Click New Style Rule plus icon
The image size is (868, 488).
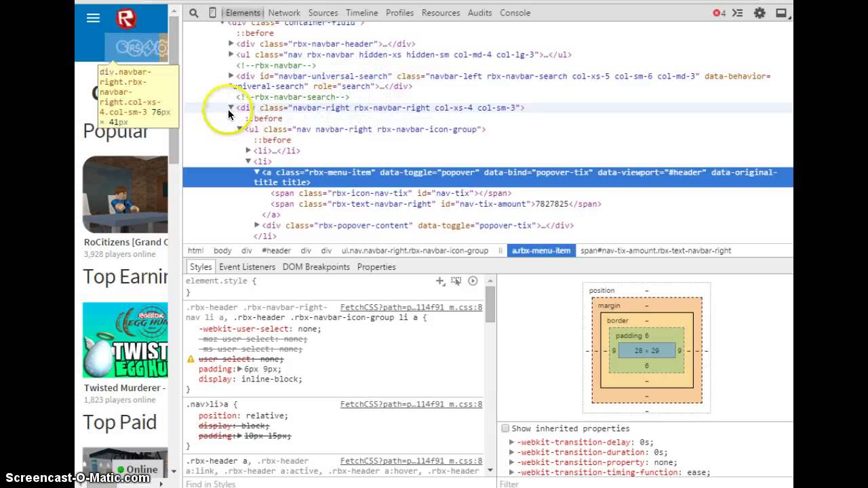click(440, 281)
